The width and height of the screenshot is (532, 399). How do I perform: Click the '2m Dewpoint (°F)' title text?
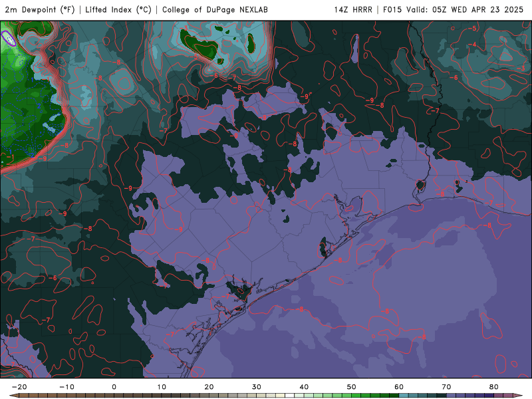pos(40,9)
